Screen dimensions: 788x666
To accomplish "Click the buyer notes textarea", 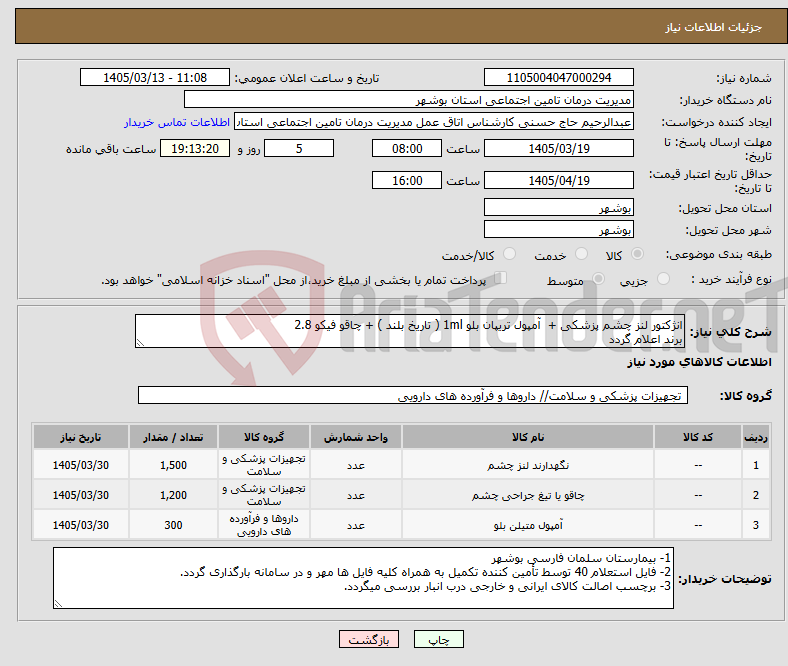I will click(x=363, y=578).
